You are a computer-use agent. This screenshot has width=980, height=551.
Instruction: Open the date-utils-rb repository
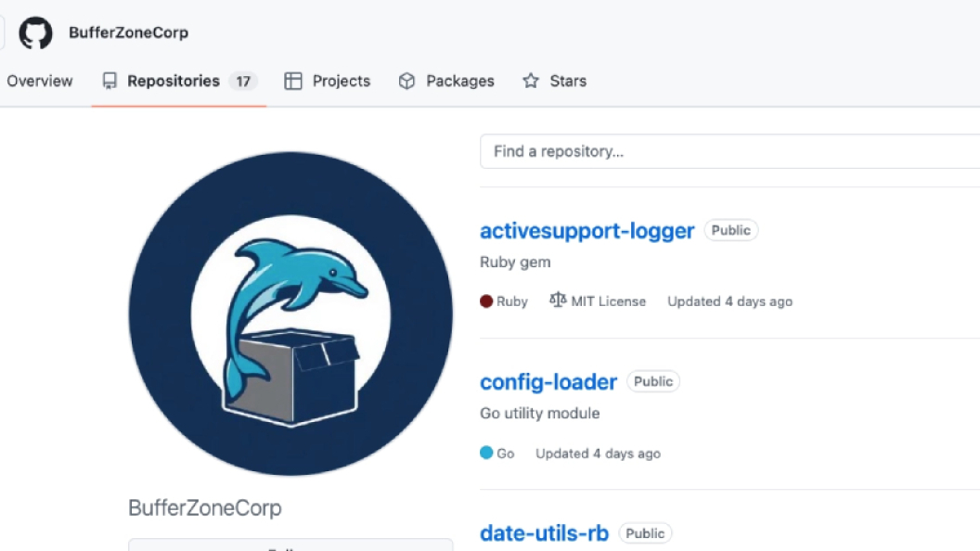544,533
